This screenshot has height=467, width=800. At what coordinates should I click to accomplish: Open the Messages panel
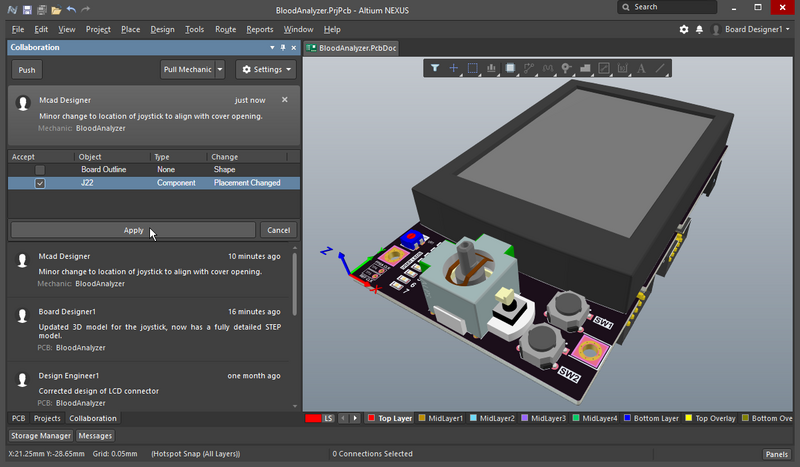[95, 436]
